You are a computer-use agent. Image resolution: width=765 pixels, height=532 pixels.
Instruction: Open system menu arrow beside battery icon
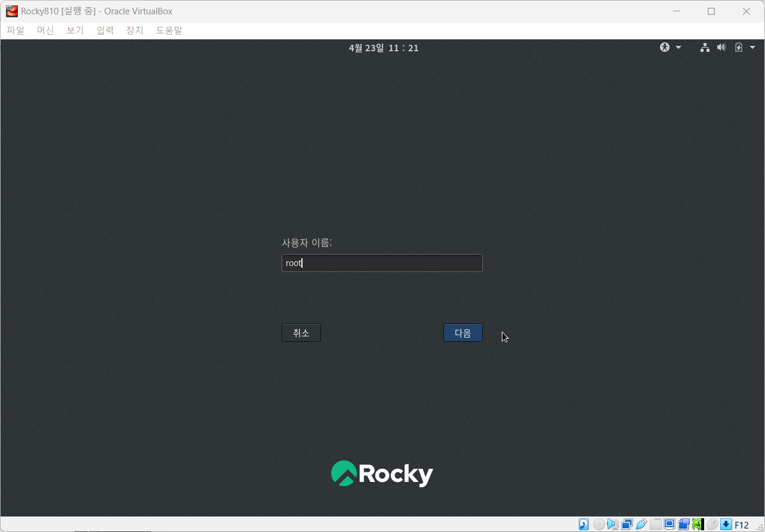(x=752, y=48)
